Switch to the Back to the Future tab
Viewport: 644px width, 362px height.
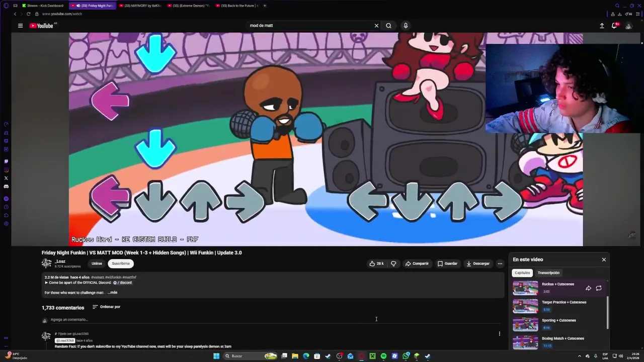[x=236, y=6]
